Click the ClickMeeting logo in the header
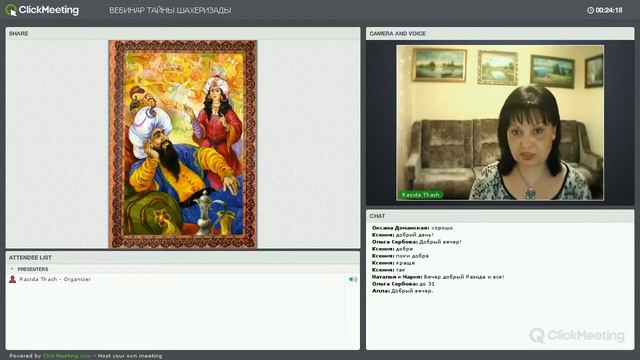Image resolution: width=640 pixels, height=360 pixels. pyautogui.click(x=42, y=10)
